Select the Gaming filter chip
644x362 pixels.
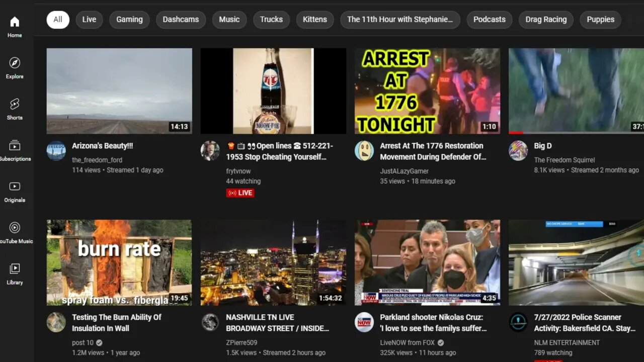129,20
